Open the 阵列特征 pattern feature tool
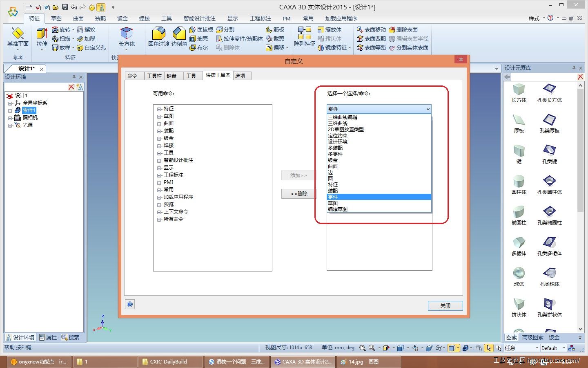The height and width of the screenshot is (368, 588). [305, 37]
